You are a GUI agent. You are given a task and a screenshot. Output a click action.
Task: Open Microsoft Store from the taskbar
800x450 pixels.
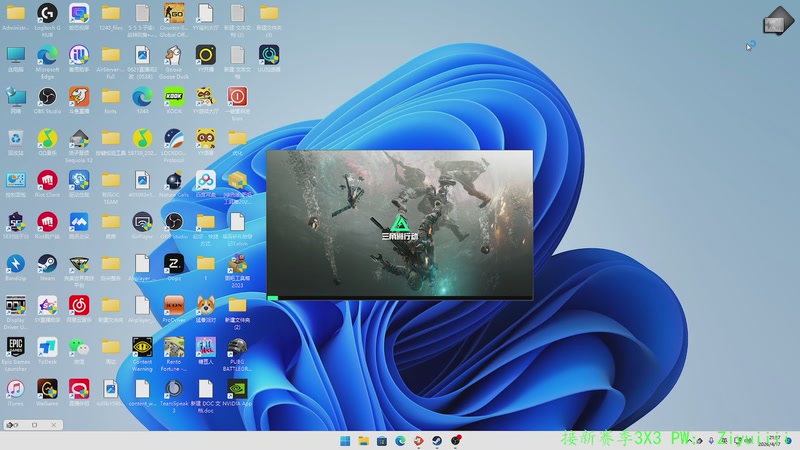pyautogui.click(x=382, y=441)
